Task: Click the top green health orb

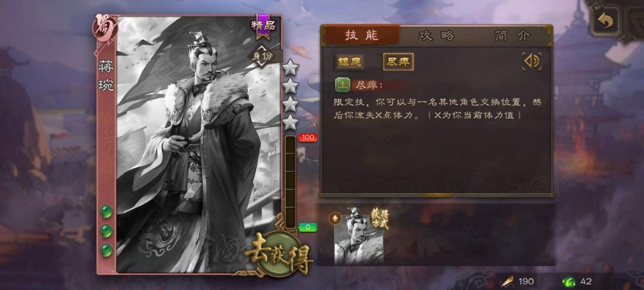Action: click(x=106, y=212)
